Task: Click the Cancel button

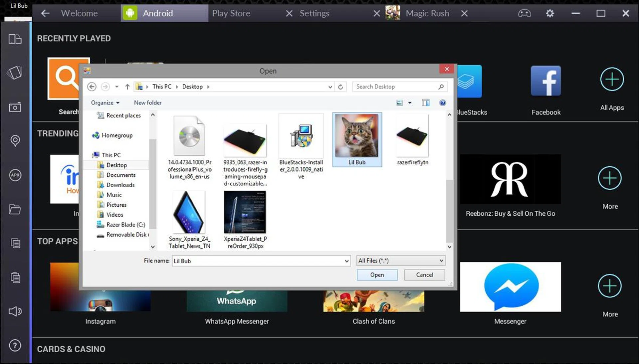Action: click(424, 275)
